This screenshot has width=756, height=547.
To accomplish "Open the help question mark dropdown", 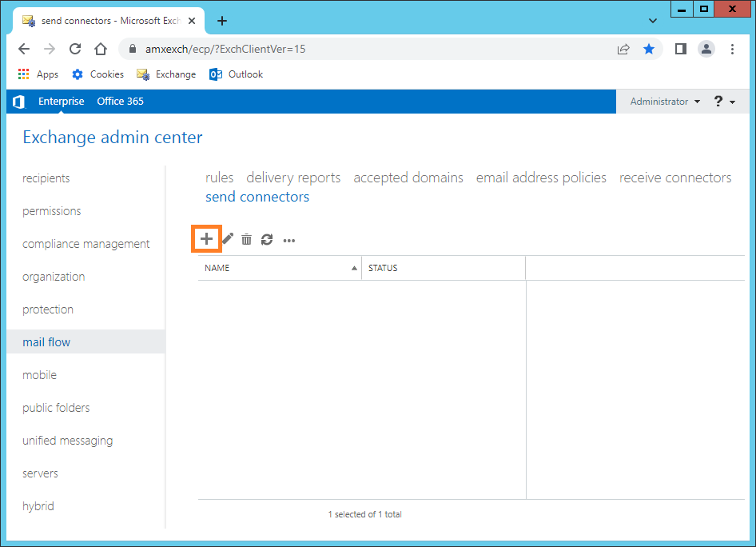I will (x=724, y=102).
